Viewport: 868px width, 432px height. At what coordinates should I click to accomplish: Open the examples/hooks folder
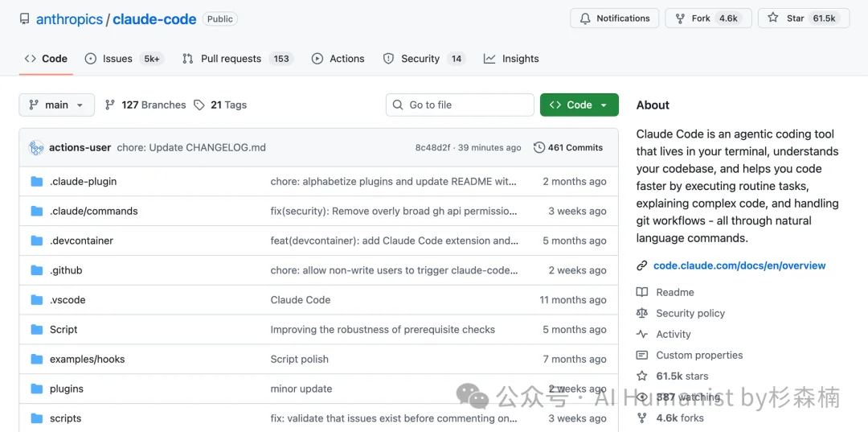tap(87, 360)
